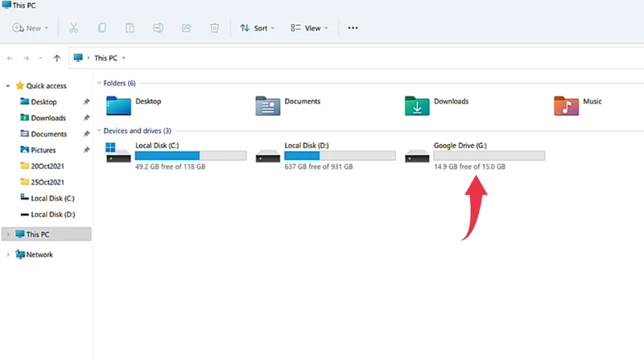Click the Rename icon in toolbar
The height and width of the screenshot is (362, 644).
[159, 27]
